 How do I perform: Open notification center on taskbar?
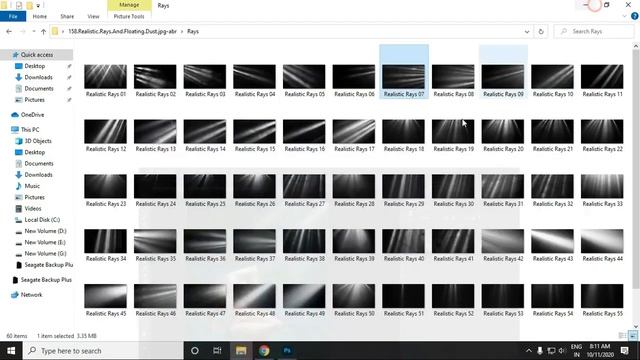(624, 351)
